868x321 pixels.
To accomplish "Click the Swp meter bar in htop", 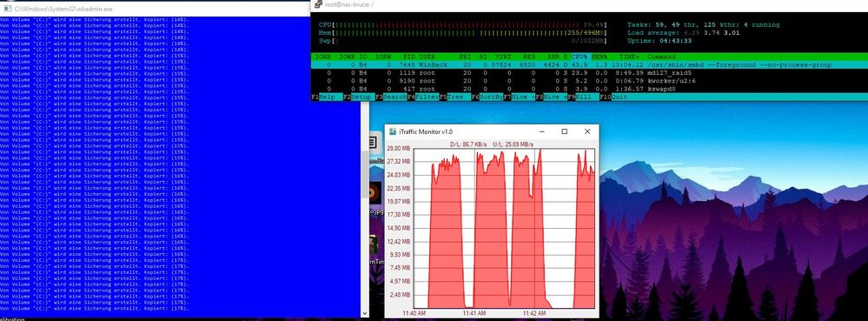I will point(463,41).
